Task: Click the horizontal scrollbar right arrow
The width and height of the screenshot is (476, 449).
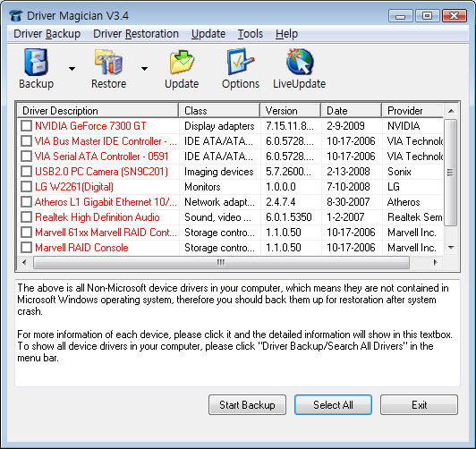Action: coord(436,262)
